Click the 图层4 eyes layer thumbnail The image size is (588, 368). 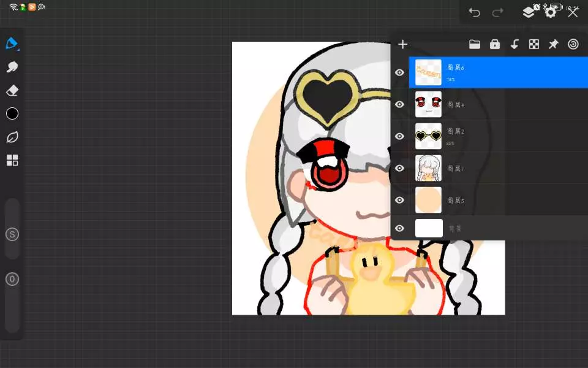(x=428, y=104)
